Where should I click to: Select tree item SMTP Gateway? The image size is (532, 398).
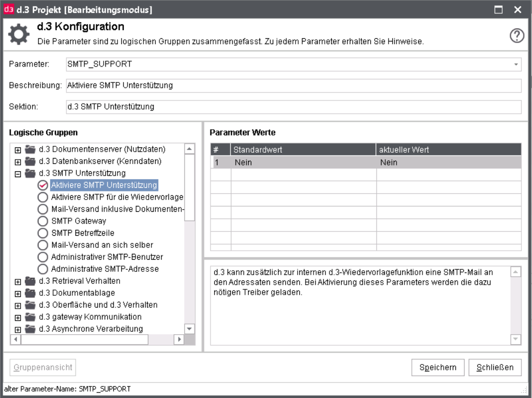coord(79,221)
